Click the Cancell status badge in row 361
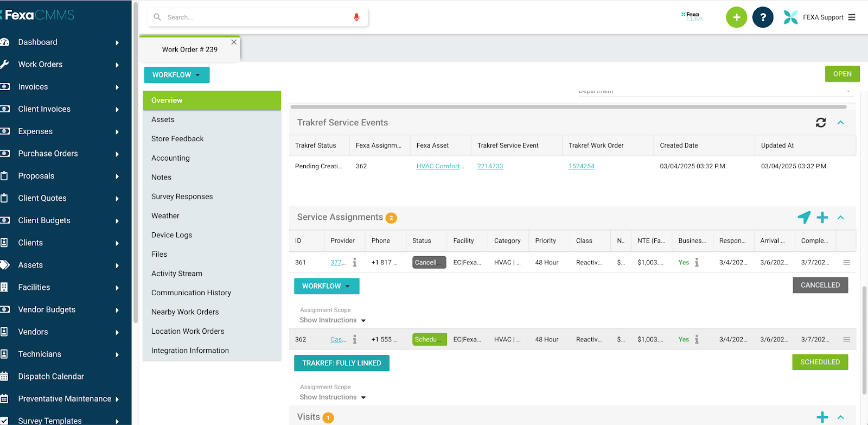The image size is (868, 425). coord(429,262)
